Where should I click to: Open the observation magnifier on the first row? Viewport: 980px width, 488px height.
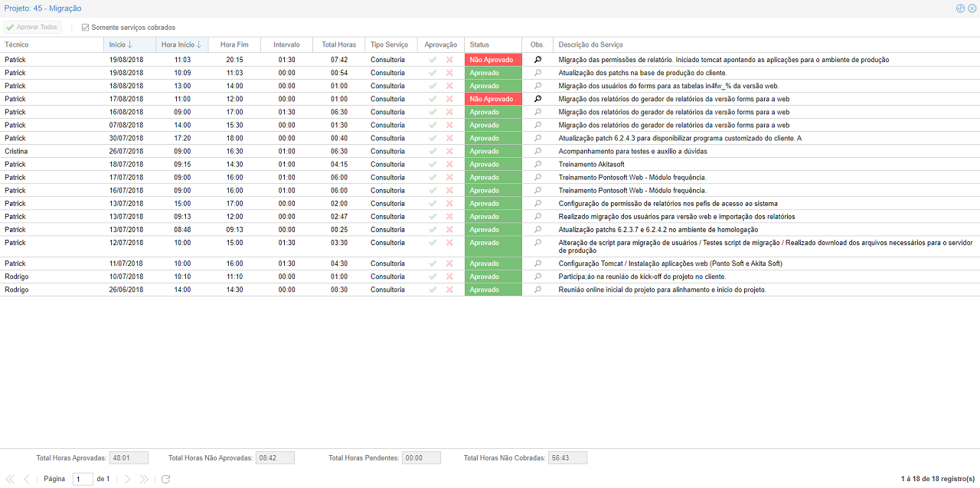[x=537, y=60]
